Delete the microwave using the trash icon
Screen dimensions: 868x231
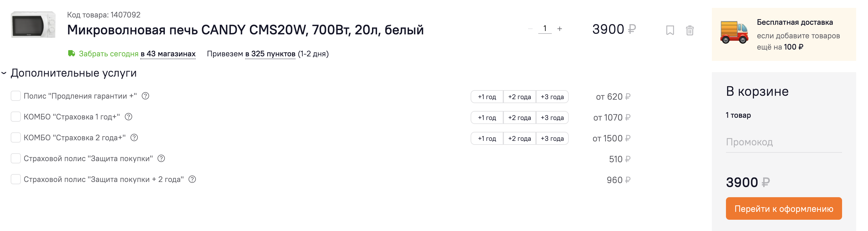pos(689,30)
